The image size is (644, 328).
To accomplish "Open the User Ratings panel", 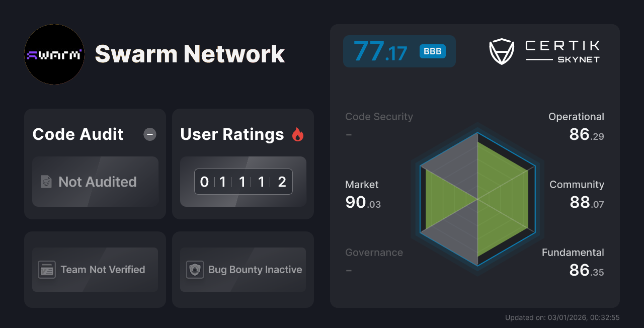I will point(243,163).
